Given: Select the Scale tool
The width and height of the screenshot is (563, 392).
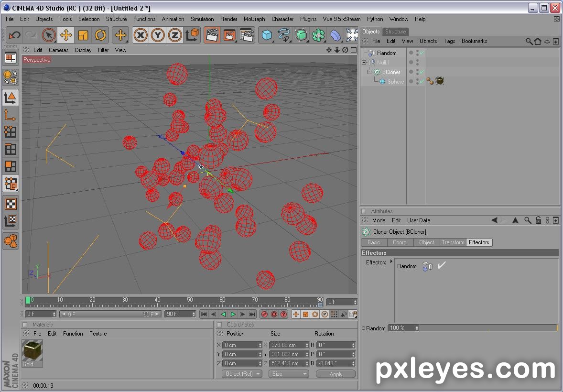Looking at the screenshot, I should (x=83, y=35).
